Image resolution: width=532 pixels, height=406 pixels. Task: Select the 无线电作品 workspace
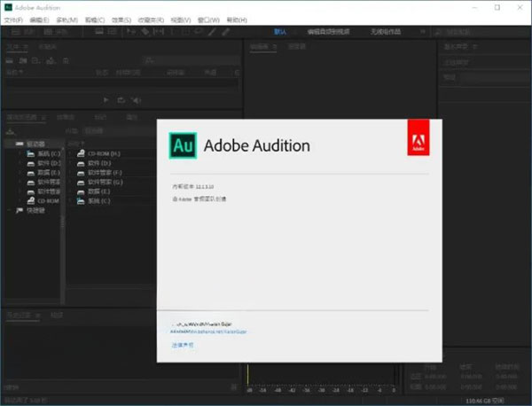(x=384, y=31)
